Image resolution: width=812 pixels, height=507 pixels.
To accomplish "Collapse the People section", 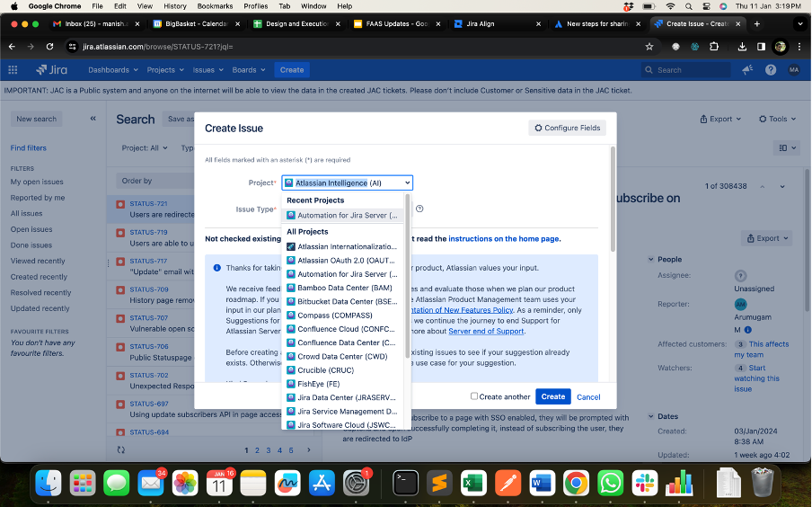I will [651, 259].
